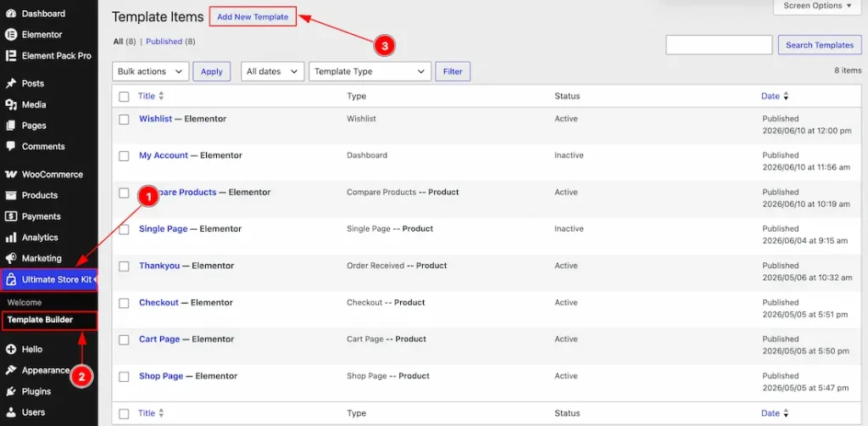
Task: Open the Thankyou template link
Action: point(159,266)
